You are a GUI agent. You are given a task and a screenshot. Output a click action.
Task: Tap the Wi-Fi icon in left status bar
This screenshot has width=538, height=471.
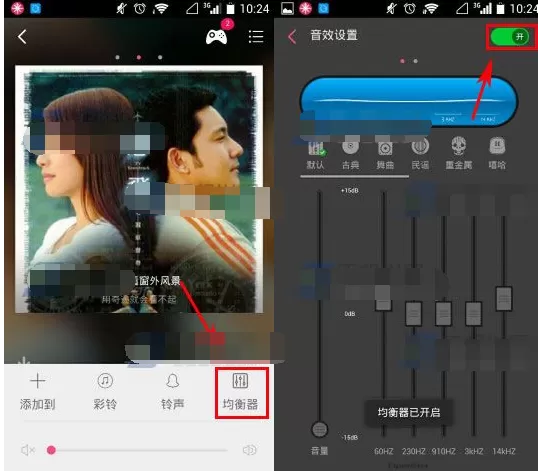pos(160,8)
